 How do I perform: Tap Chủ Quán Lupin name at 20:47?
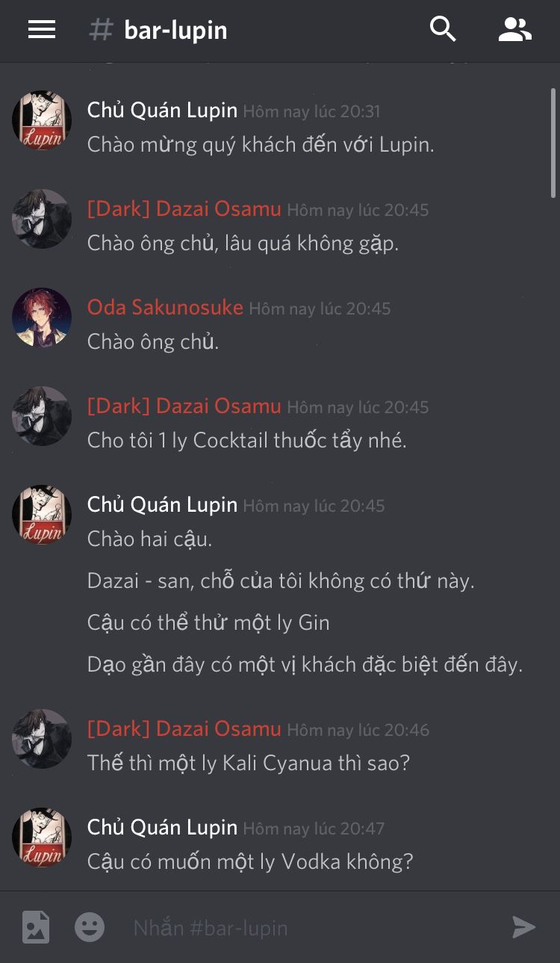162,827
